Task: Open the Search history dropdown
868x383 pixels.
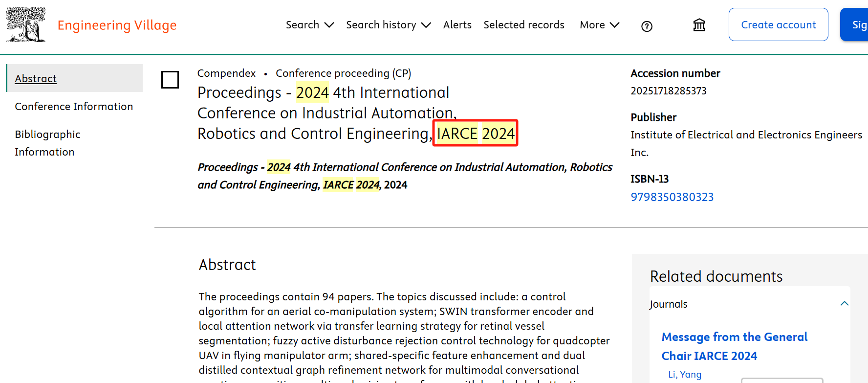Action: pos(388,25)
